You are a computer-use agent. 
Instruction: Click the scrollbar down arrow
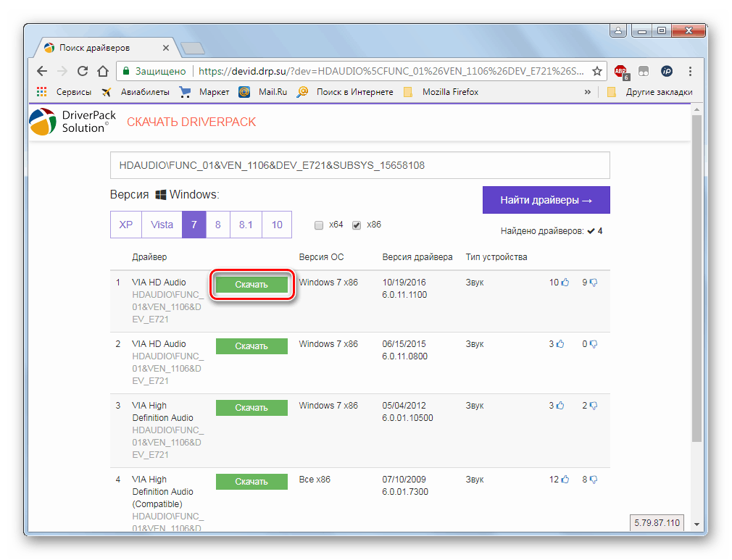point(696,524)
